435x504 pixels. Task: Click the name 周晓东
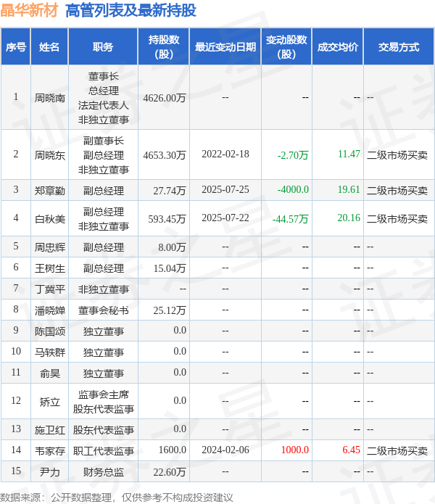[50, 155]
